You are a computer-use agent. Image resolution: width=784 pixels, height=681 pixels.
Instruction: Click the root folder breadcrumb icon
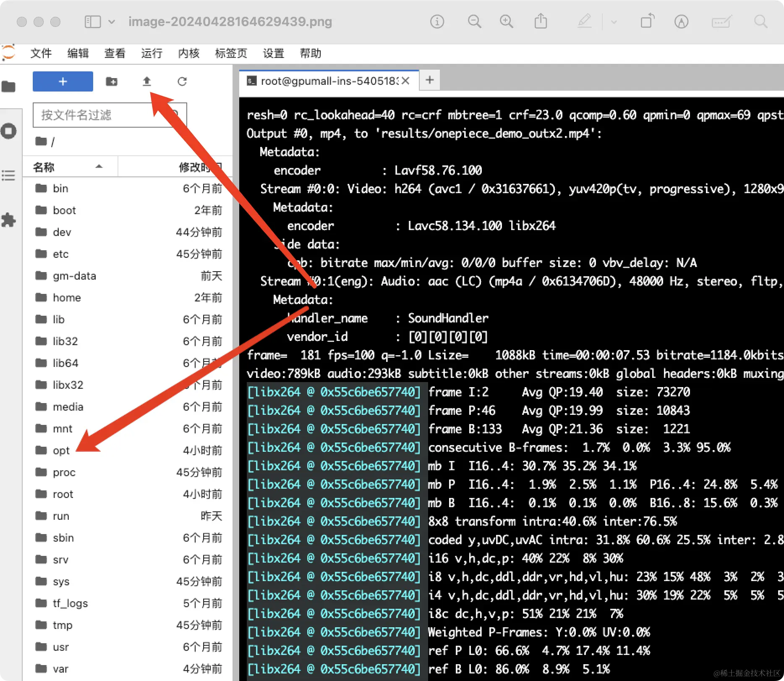41,141
